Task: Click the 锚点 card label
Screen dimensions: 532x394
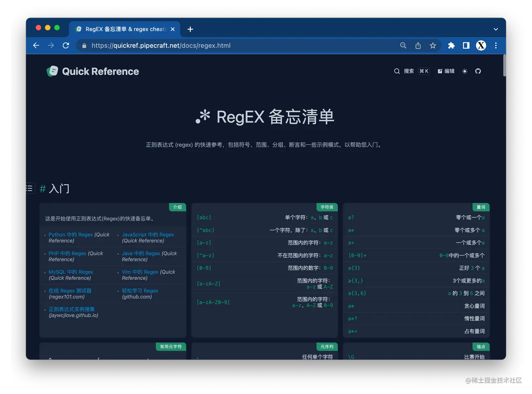Action: 481,346
